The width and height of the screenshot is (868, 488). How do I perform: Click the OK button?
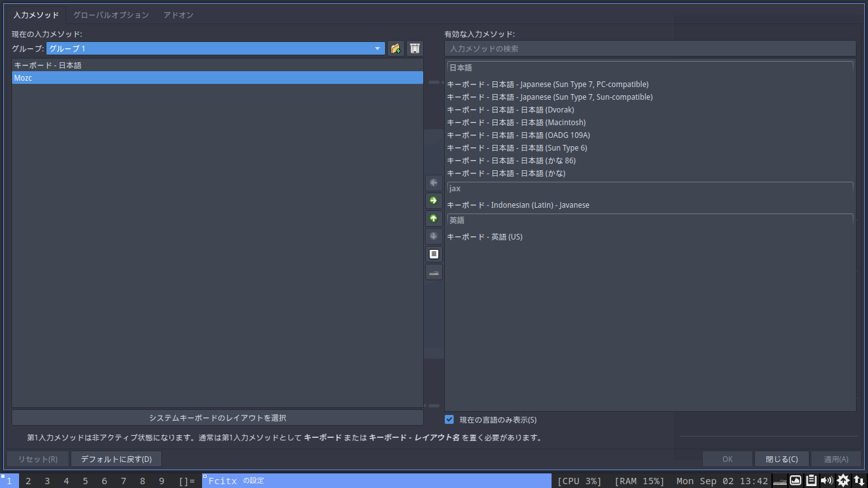[x=728, y=459]
